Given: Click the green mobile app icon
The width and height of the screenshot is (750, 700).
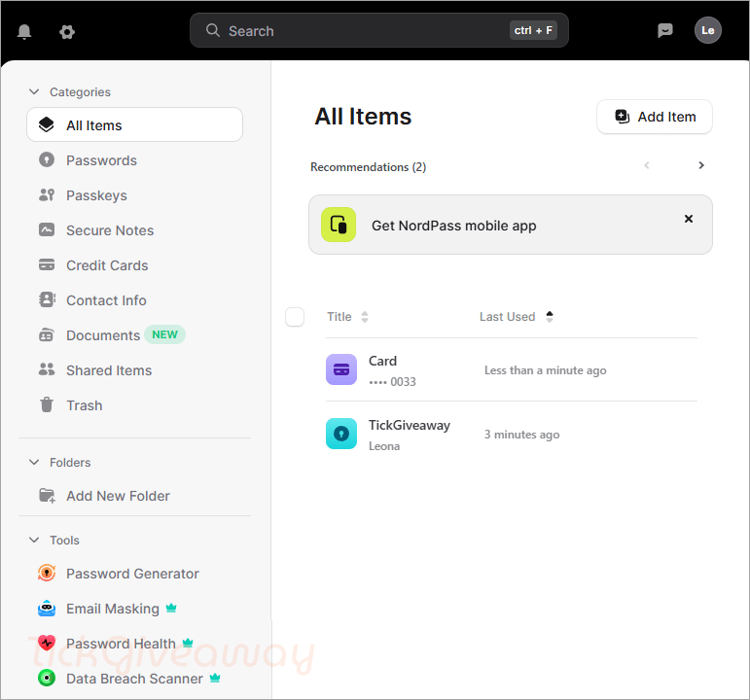Looking at the screenshot, I should (339, 225).
